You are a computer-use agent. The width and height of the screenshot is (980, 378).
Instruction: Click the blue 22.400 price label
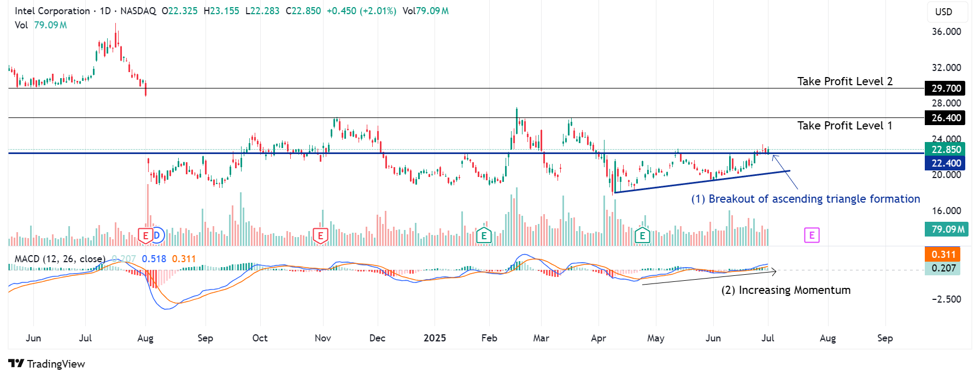click(945, 163)
